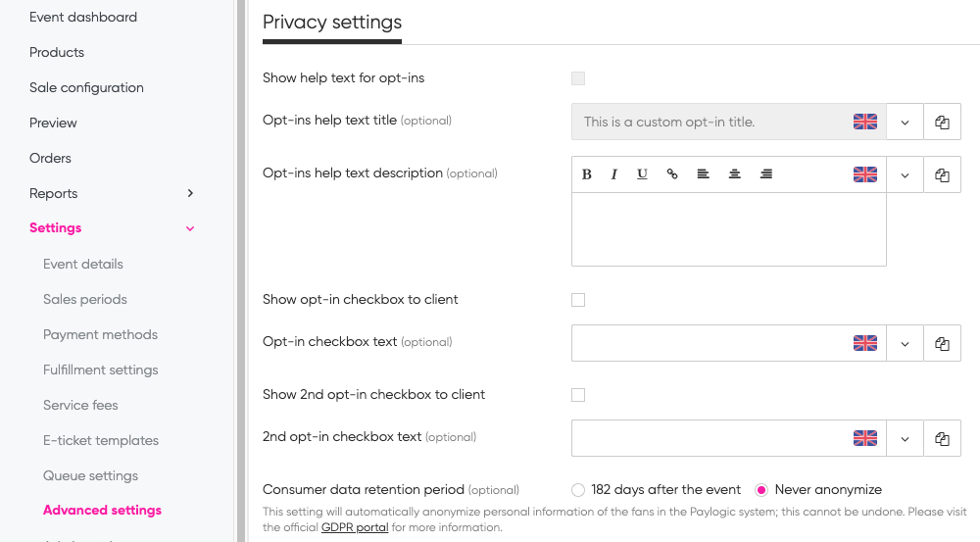Expand the Reports menu section
The image size is (980, 542).
[190, 193]
